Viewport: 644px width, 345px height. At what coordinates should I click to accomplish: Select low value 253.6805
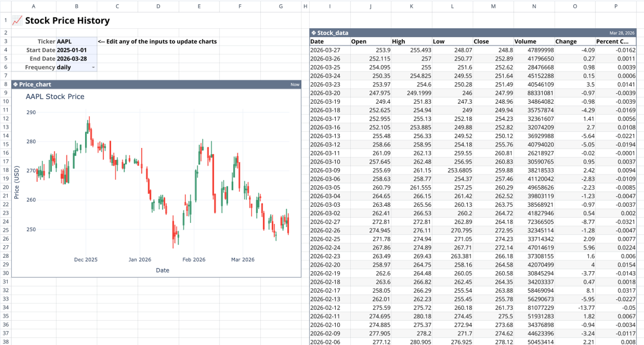pyautogui.click(x=452, y=170)
